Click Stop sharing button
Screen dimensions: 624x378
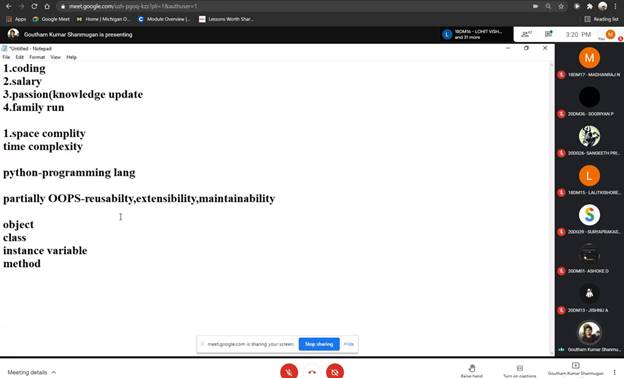coord(319,344)
